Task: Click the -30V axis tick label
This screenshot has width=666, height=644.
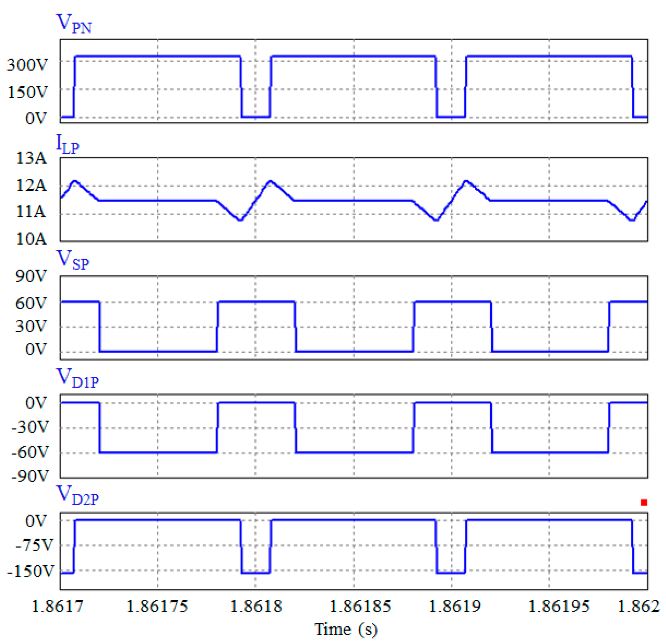Action: (x=30, y=427)
